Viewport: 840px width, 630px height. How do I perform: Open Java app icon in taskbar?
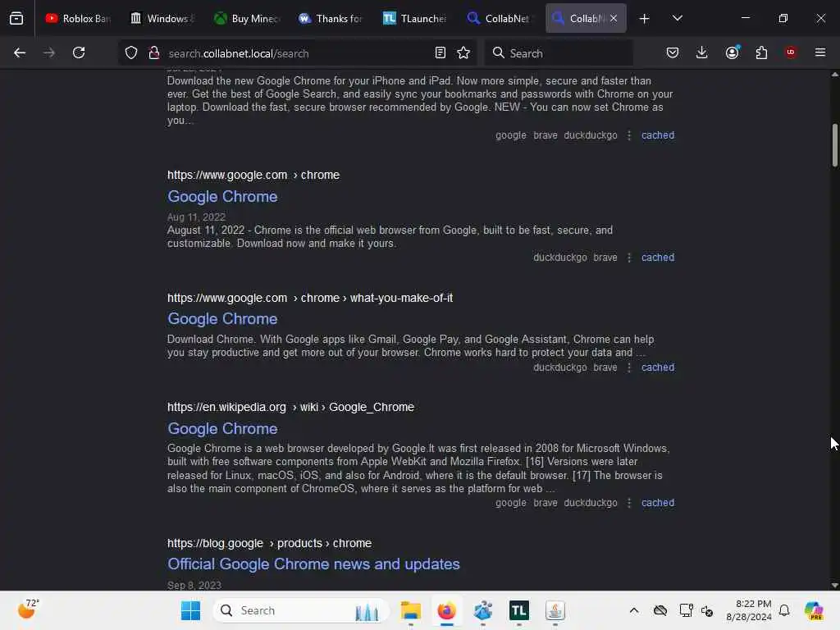pos(555,610)
